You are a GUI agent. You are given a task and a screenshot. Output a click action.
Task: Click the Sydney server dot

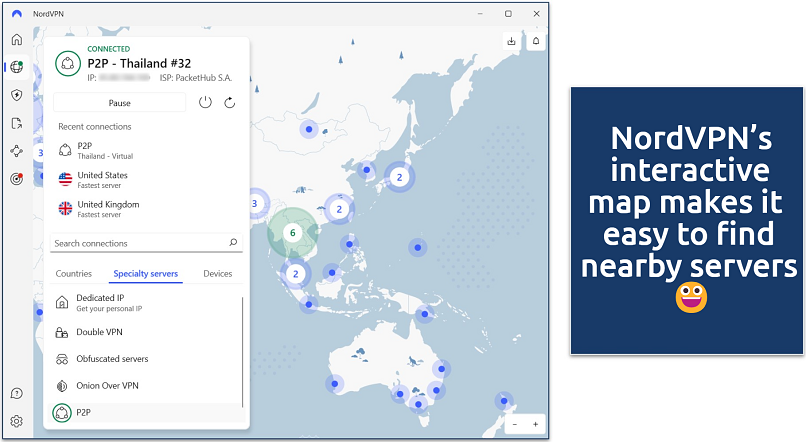(x=436, y=390)
